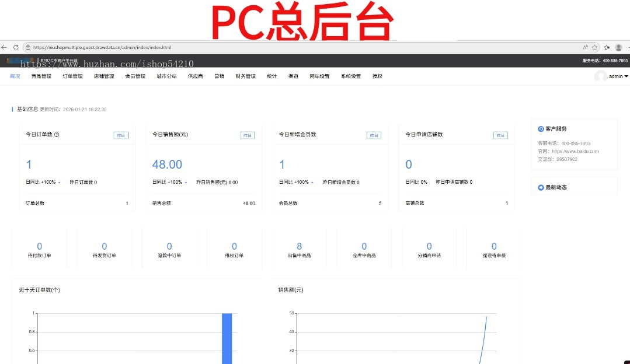The image size is (630, 364).
Task: Open the browser profile avatar
Action: [x=619, y=47]
